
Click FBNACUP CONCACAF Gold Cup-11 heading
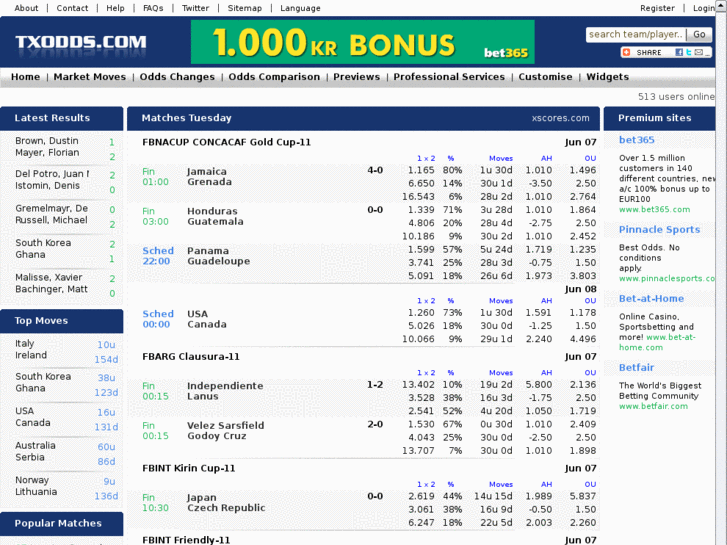226,142
